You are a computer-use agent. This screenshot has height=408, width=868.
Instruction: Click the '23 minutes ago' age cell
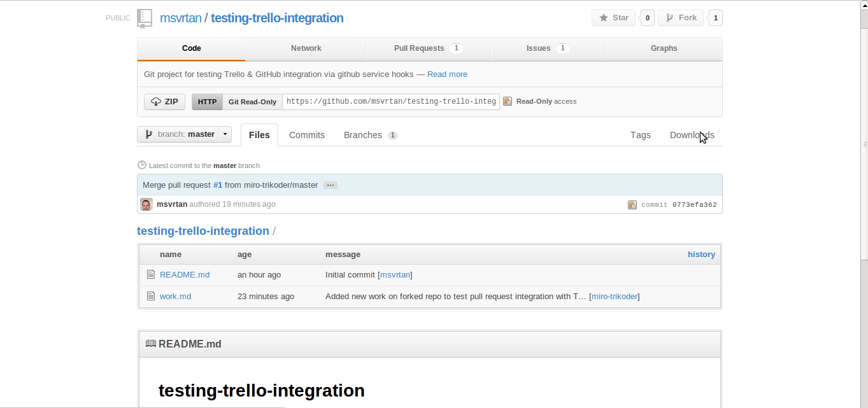[x=266, y=297]
